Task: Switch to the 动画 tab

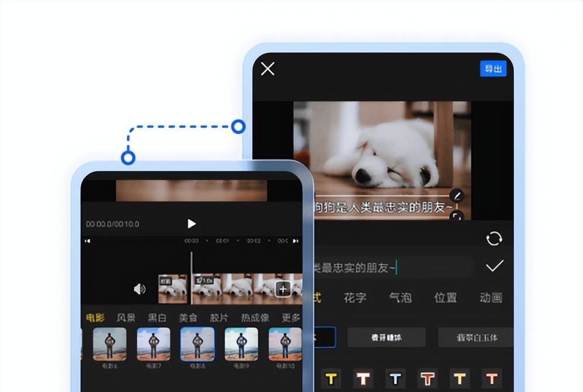Action: pos(491,297)
